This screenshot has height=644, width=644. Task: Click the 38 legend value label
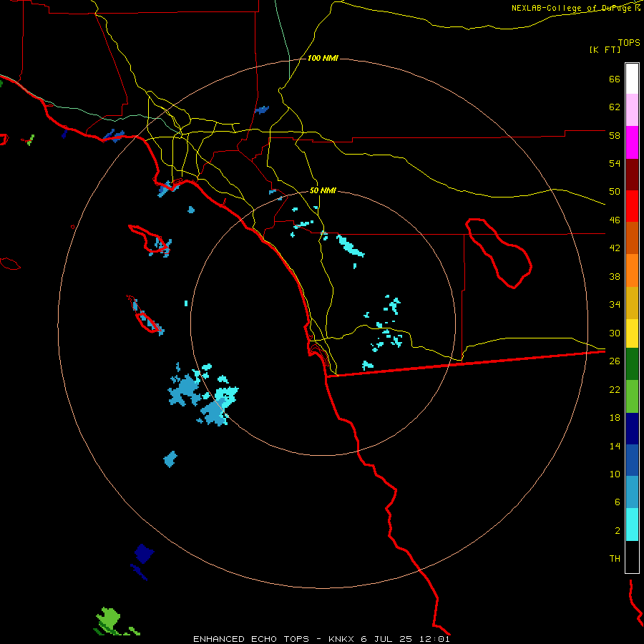[615, 276]
